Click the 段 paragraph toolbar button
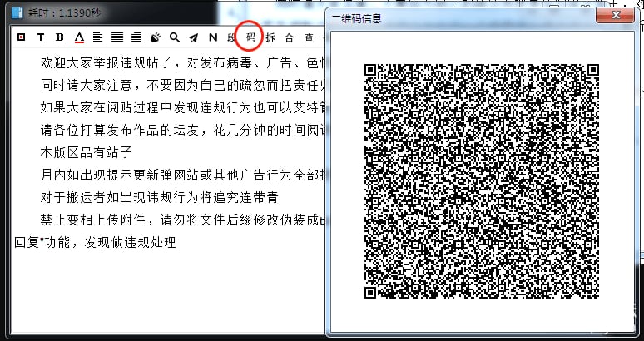The width and height of the screenshot is (644, 341). (231, 37)
